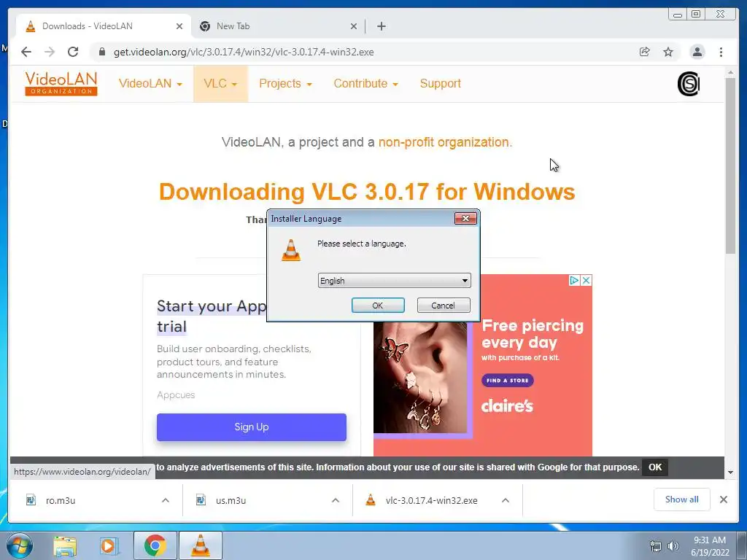Image resolution: width=747 pixels, height=560 pixels.
Task: Click the VLC installer taskbar icon
Action: (201, 545)
